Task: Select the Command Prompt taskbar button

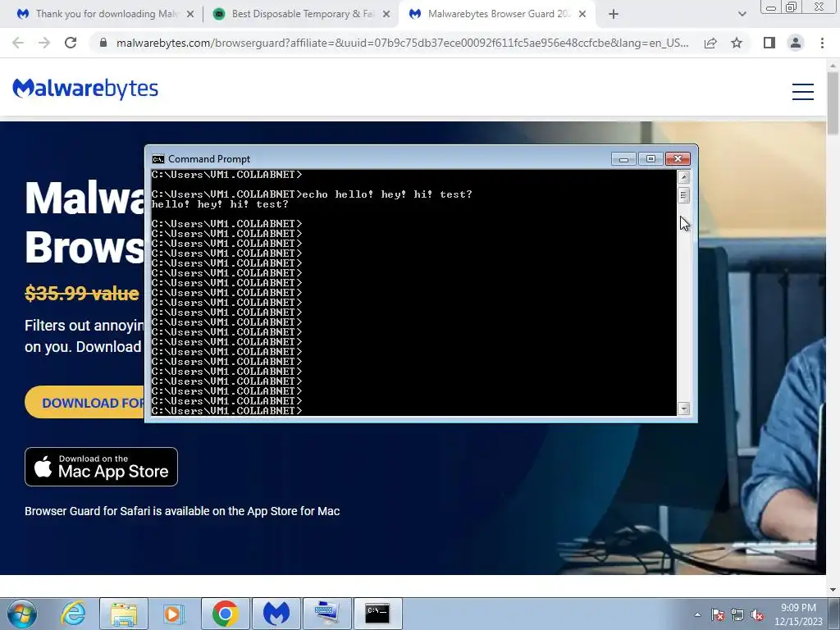Action: tap(377, 614)
